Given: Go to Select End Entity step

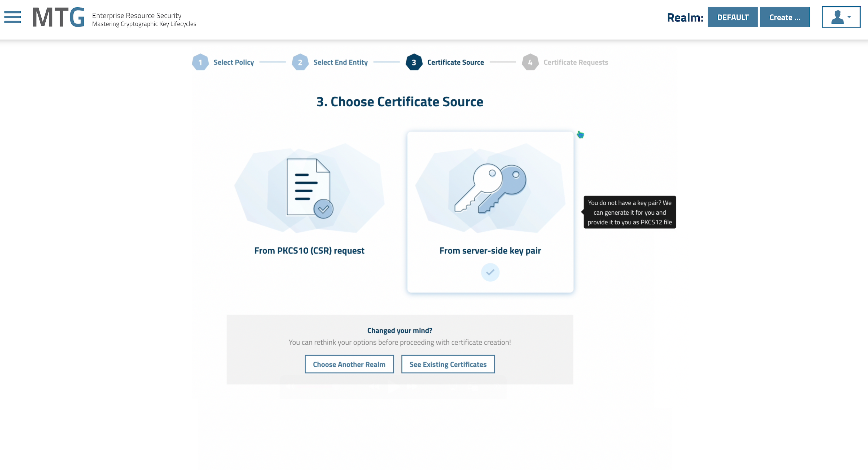Looking at the screenshot, I should (340, 62).
